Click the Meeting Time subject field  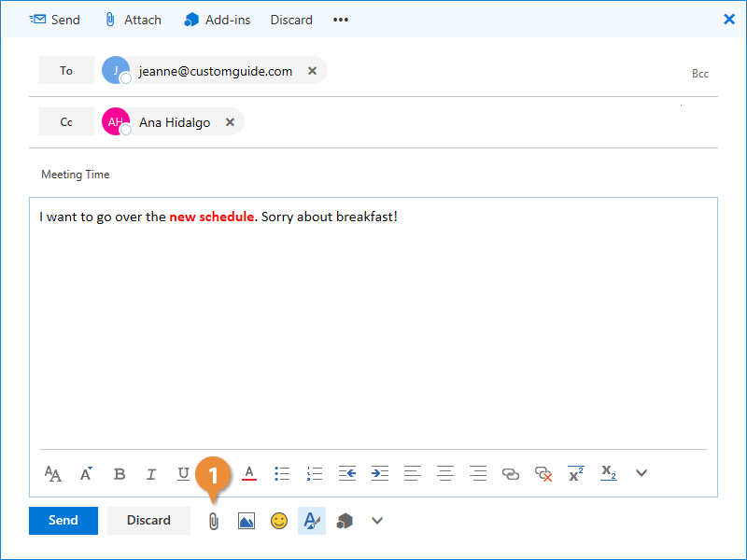tap(373, 175)
